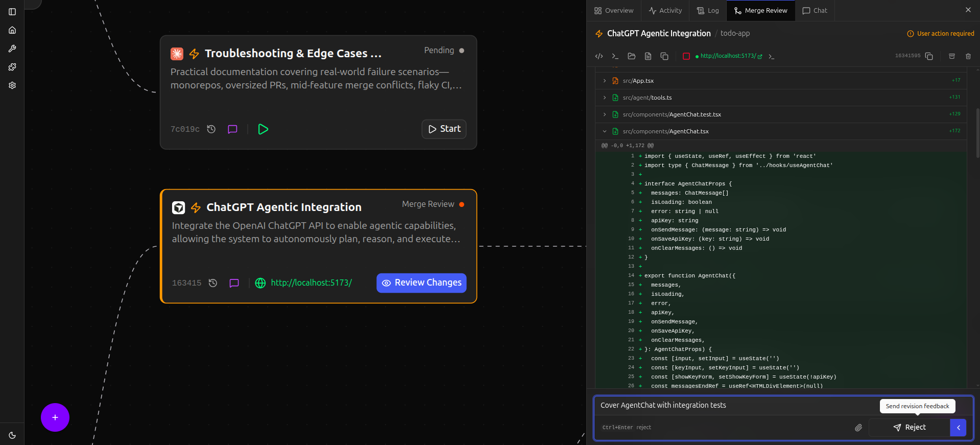Open folder icon in review toolbar

click(632, 56)
